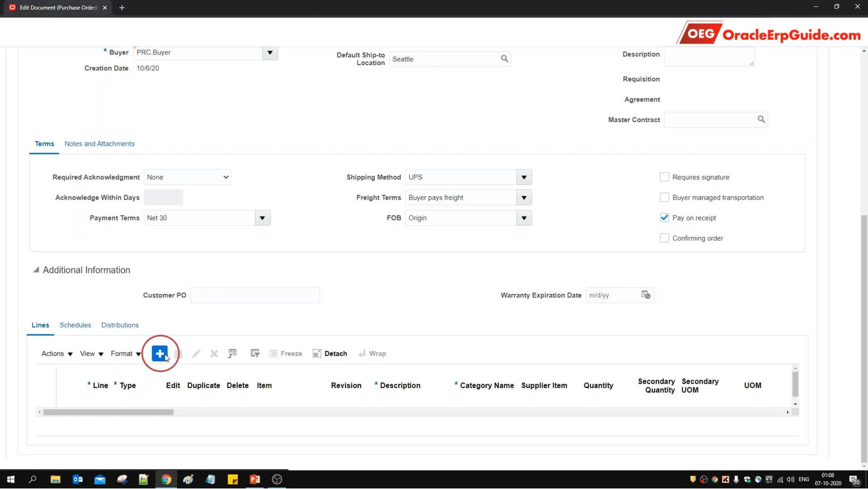Check the Requires signature checkbox

coord(664,177)
